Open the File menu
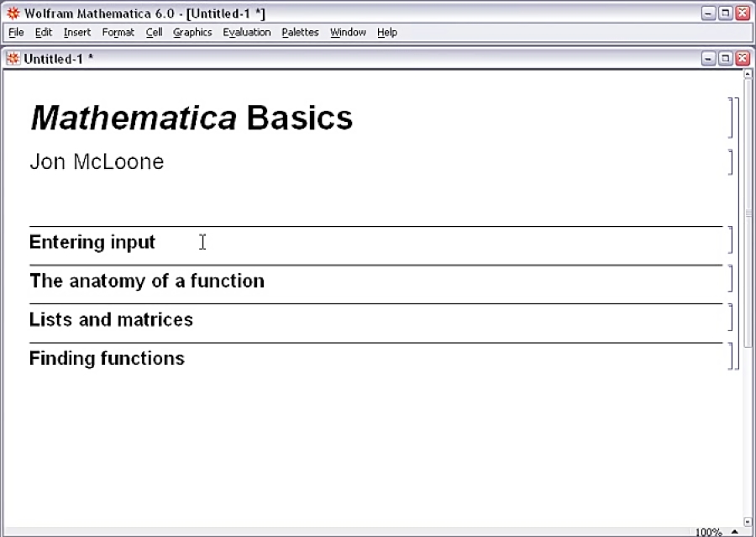 tap(16, 33)
